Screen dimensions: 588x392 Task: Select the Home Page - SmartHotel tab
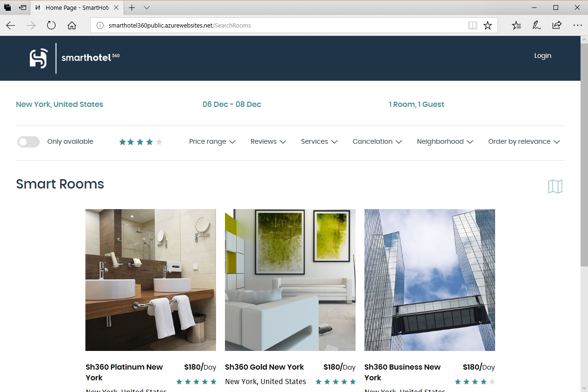click(x=77, y=8)
